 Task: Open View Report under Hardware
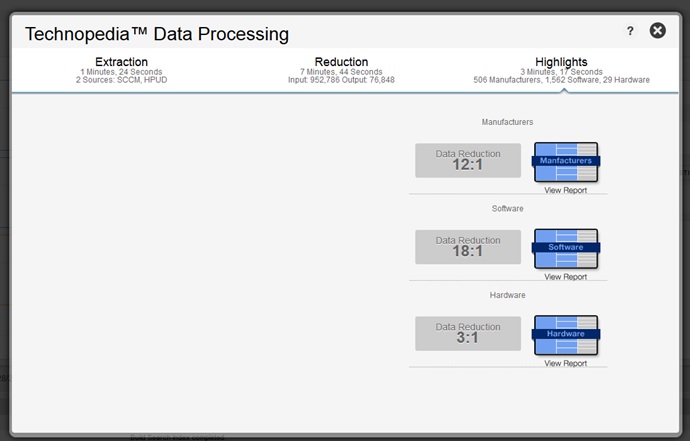565,364
